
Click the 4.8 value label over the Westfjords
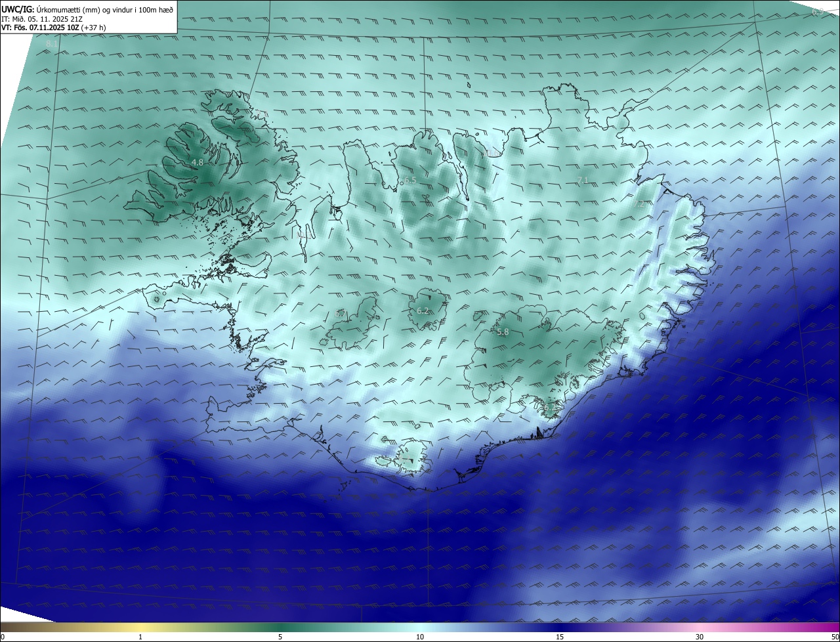[x=197, y=162]
